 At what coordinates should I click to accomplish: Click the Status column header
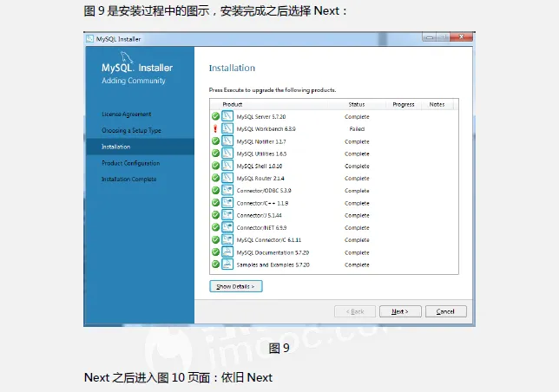point(357,104)
